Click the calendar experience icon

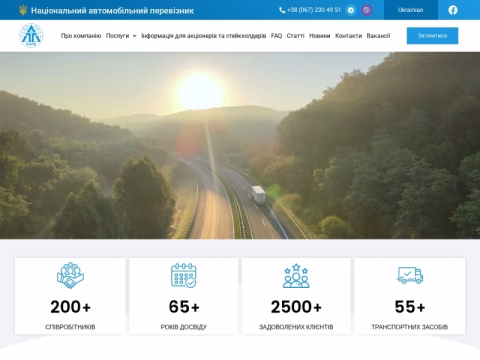click(x=184, y=275)
